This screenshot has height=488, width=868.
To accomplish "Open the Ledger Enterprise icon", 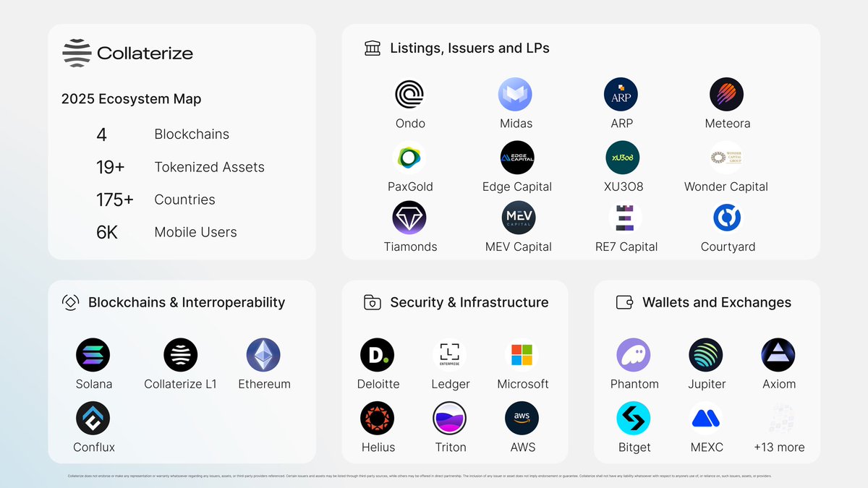I will coord(450,355).
